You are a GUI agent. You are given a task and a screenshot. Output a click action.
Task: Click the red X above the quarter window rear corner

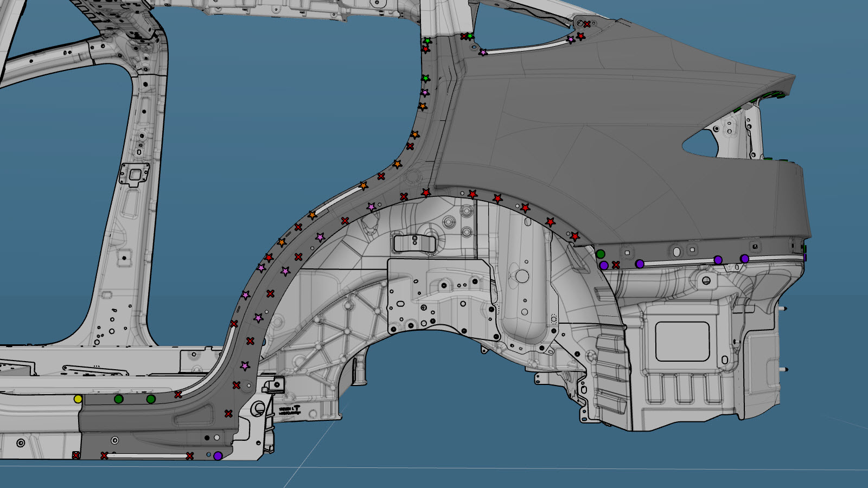[587, 24]
